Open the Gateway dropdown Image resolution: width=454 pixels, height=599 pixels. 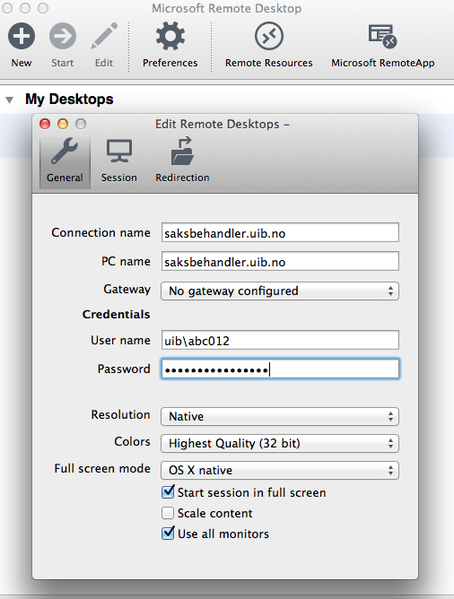[280, 291]
